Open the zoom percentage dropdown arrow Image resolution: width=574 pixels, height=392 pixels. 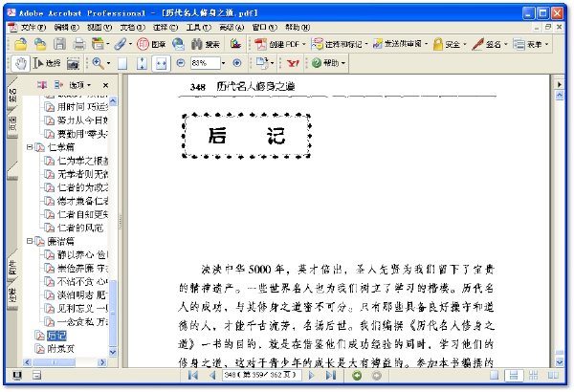(223, 63)
